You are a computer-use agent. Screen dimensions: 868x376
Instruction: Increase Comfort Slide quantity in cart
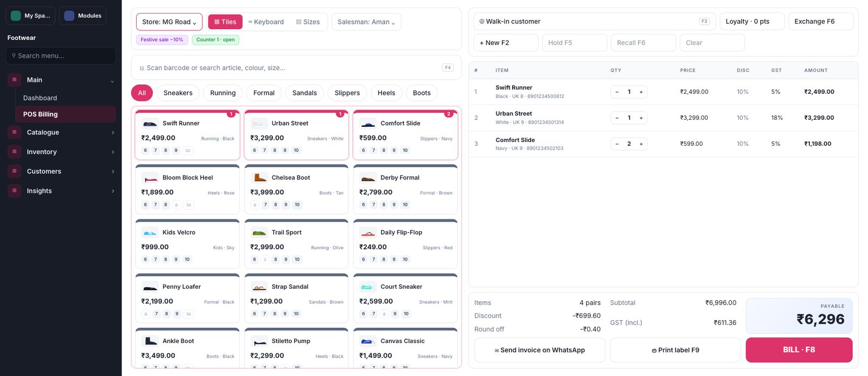coord(641,144)
